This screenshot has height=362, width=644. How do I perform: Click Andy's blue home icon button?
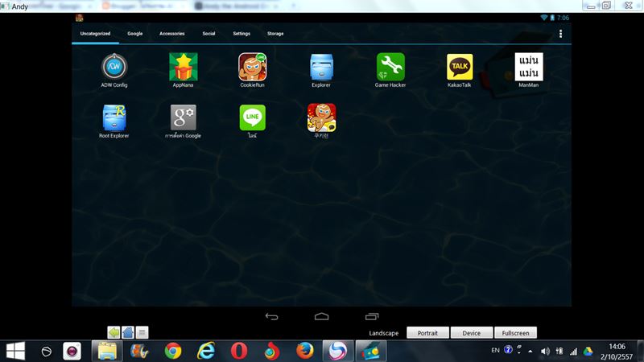128,332
